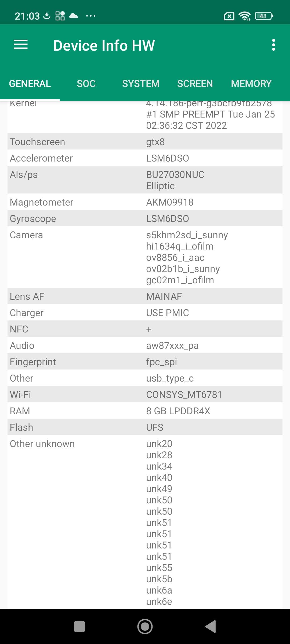Image resolution: width=290 pixels, height=644 pixels.
Task: Tap the Wi-Fi CONSYS_MT6781 row
Action: pyautogui.click(x=145, y=394)
